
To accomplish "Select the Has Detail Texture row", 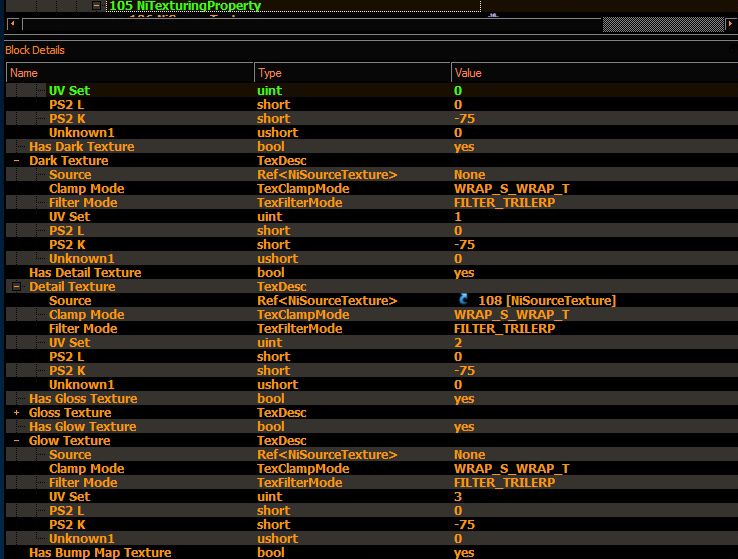I will [x=372, y=272].
